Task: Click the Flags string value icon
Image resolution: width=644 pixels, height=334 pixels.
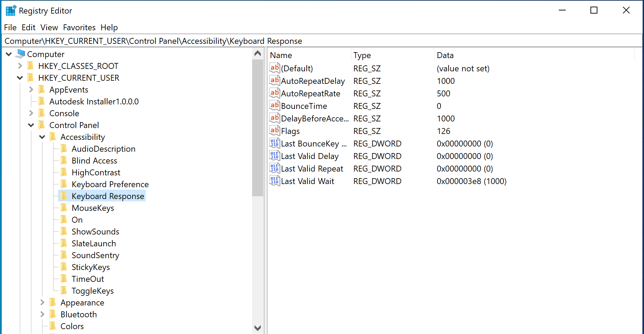Action: click(274, 131)
